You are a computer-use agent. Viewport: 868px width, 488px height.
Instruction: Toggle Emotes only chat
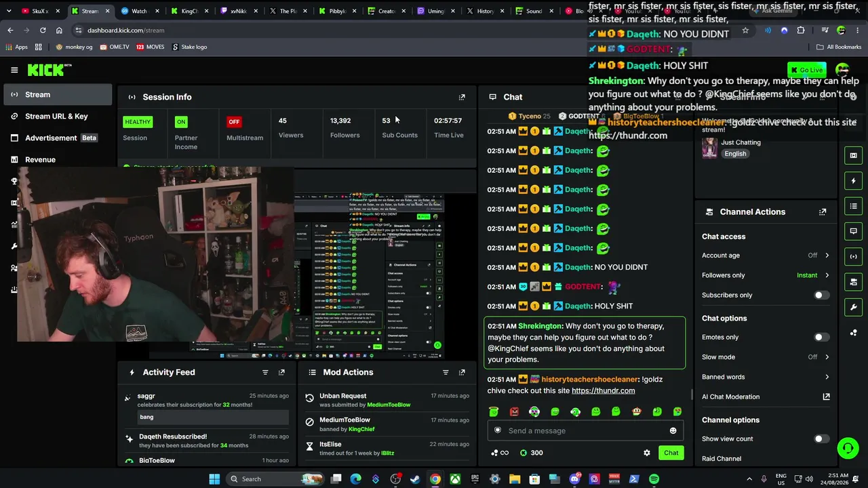(821, 337)
